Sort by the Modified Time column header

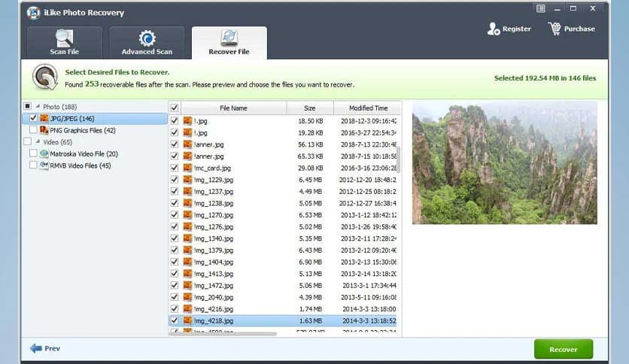coord(367,108)
